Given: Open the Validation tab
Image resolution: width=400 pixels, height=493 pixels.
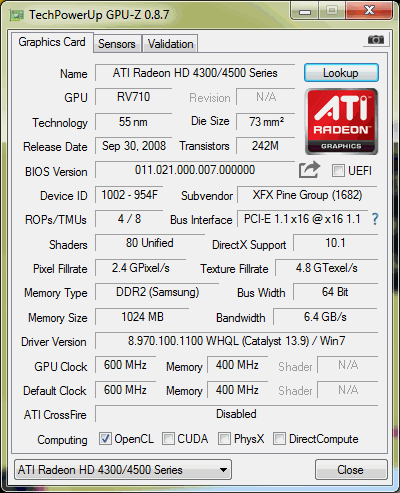Looking at the screenshot, I should (x=170, y=44).
